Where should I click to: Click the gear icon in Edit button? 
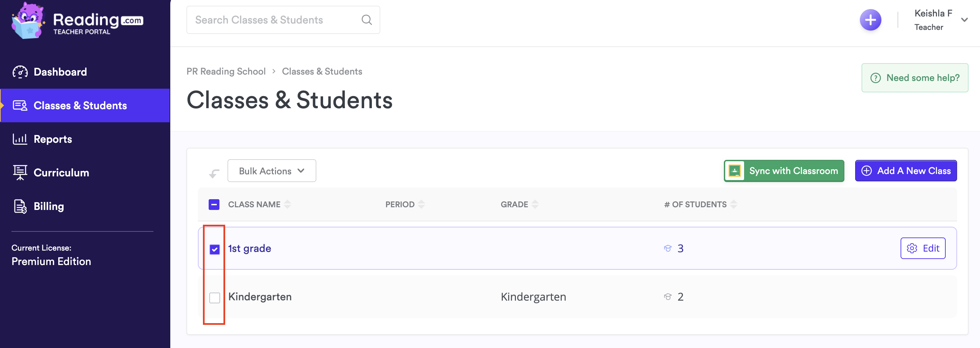(912, 248)
